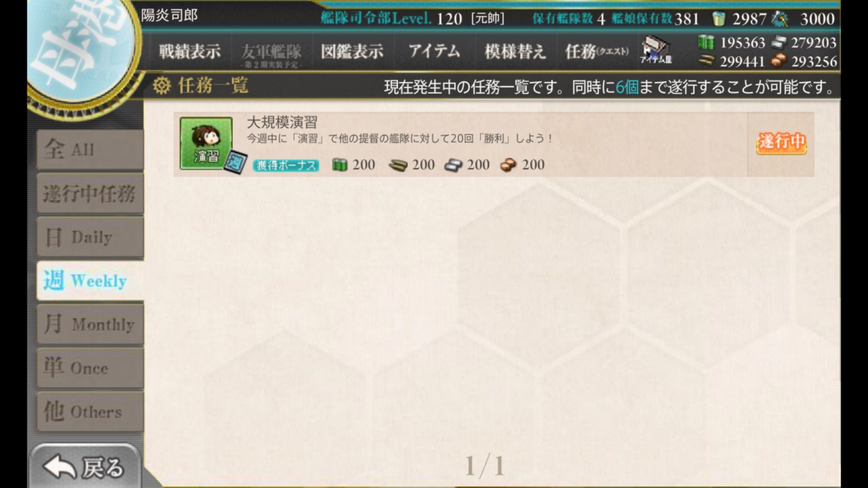This screenshot has width=868, height=488.
Task: Click the gear icon beside 任務一覧
Action: point(162,85)
